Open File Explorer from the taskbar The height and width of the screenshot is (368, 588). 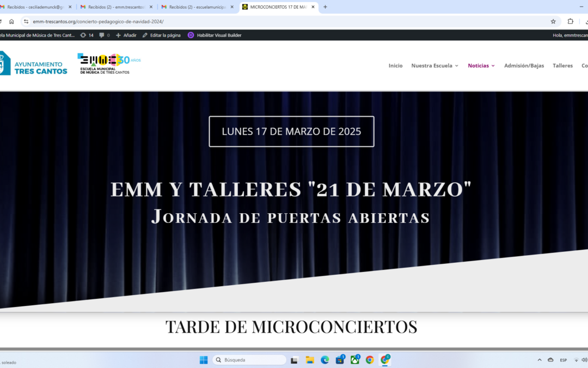pos(310,360)
